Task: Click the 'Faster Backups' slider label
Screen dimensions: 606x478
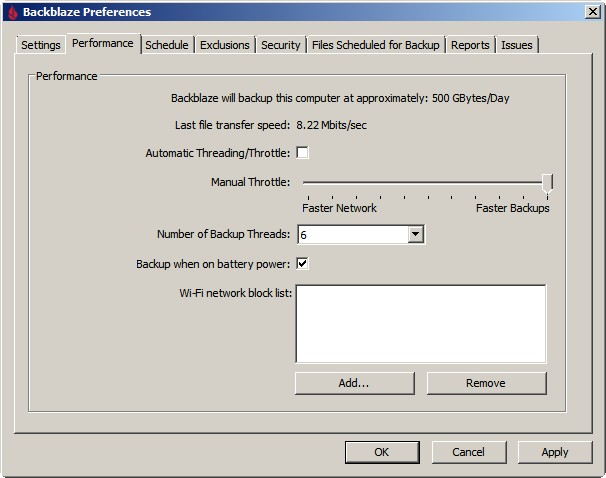Action: (x=512, y=208)
